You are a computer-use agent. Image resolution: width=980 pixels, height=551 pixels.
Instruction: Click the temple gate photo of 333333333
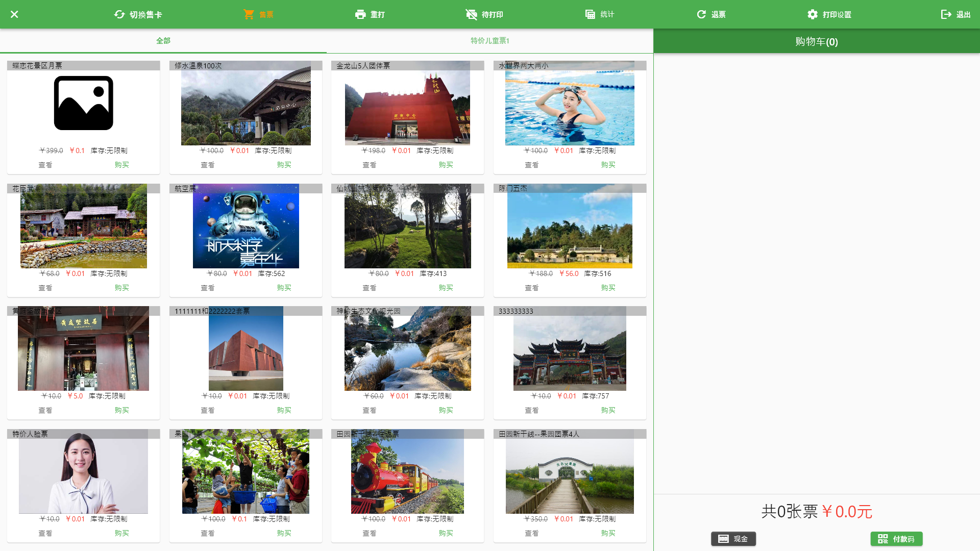click(x=570, y=348)
